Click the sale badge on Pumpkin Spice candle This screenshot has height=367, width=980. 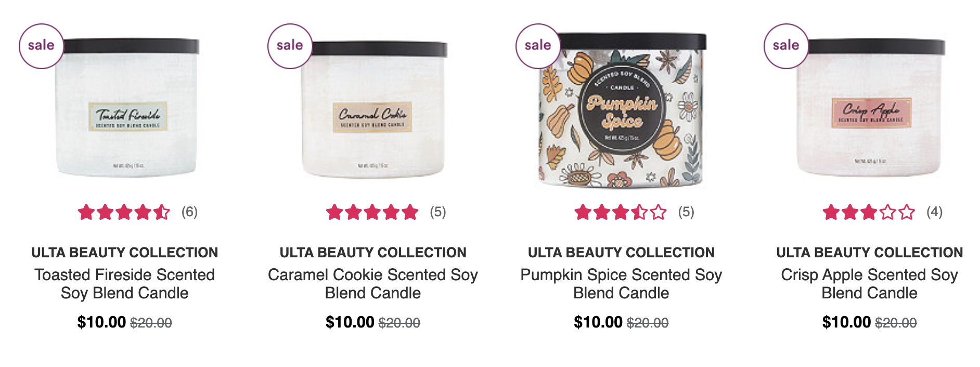tap(538, 46)
